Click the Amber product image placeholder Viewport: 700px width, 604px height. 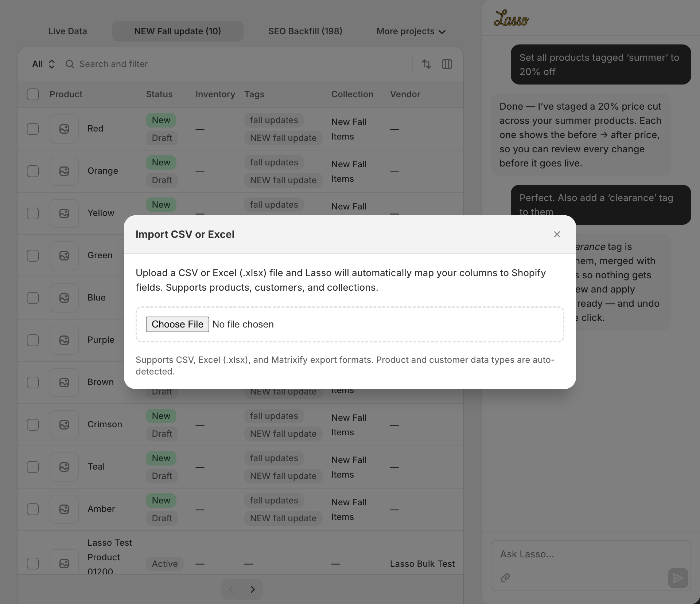tap(64, 509)
